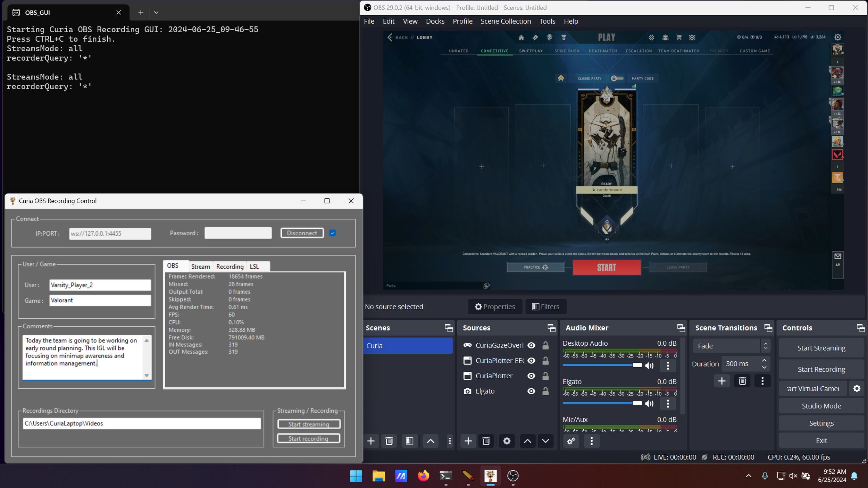Image resolution: width=868 pixels, height=488 pixels.
Task: Open source properties gear in Sources dock
Action: coord(507,441)
